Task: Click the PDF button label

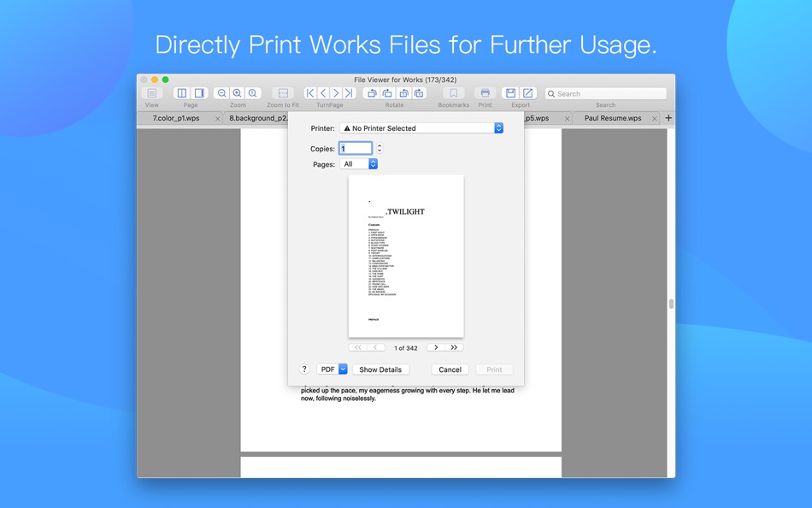Action: point(328,369)
